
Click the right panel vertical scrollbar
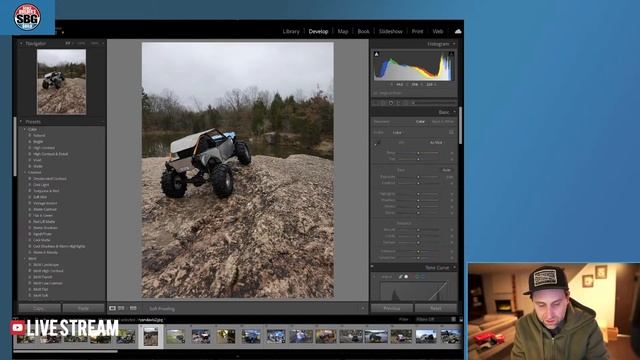click(460, 125)
